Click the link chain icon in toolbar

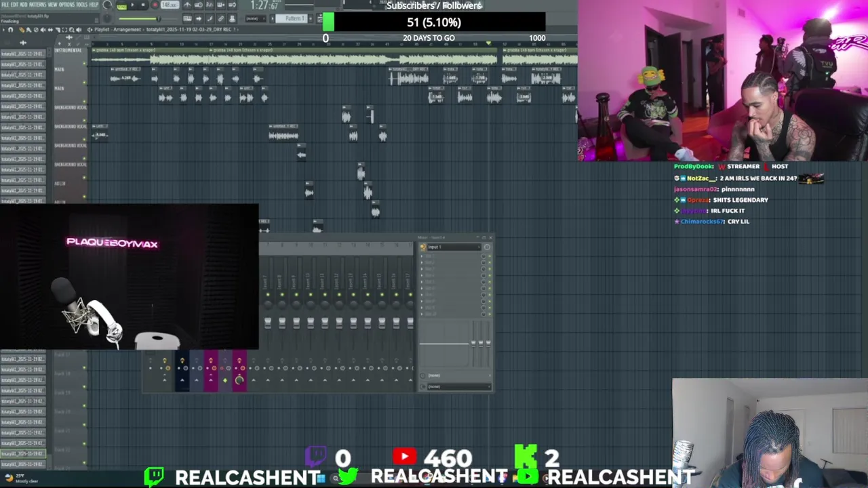221,18
